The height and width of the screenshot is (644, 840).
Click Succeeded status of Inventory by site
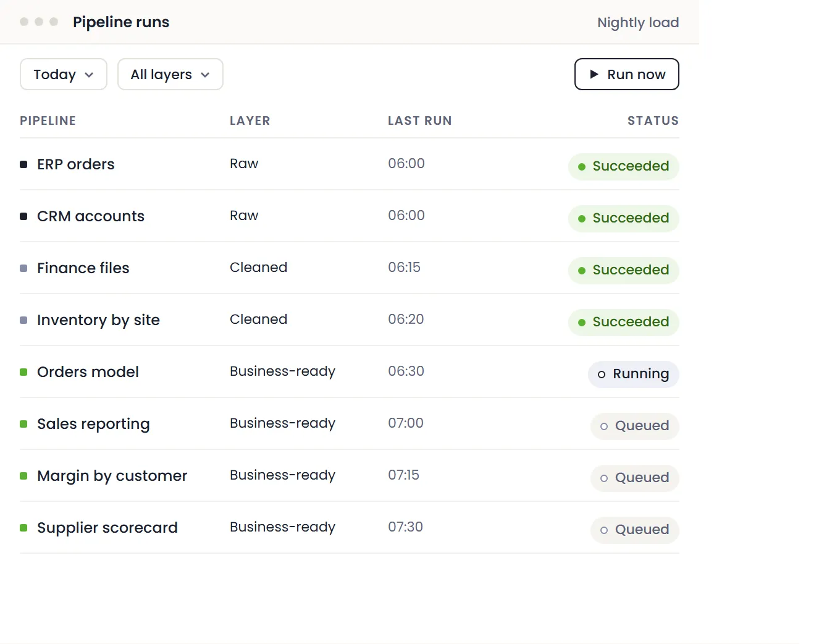click(623, 322)
